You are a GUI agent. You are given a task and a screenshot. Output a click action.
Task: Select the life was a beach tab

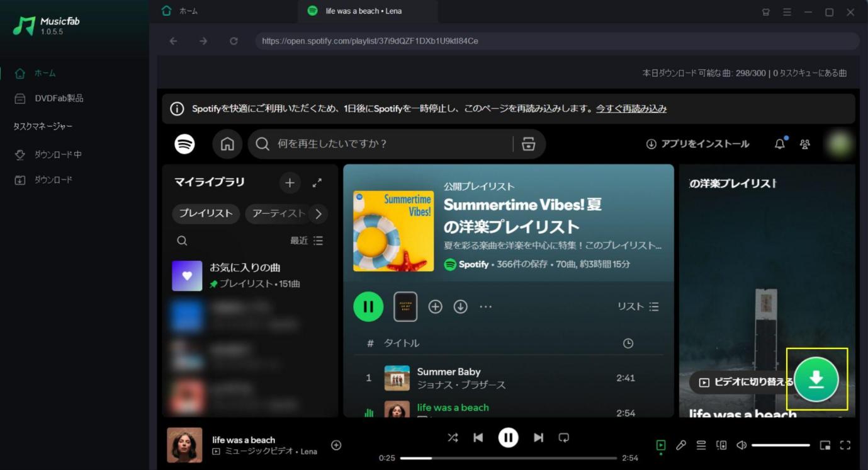368,11
